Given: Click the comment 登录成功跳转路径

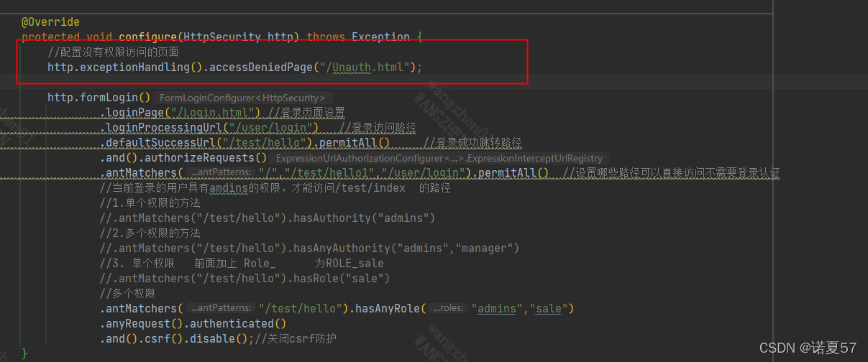Looking at the screenshot, I should point(472,143).
